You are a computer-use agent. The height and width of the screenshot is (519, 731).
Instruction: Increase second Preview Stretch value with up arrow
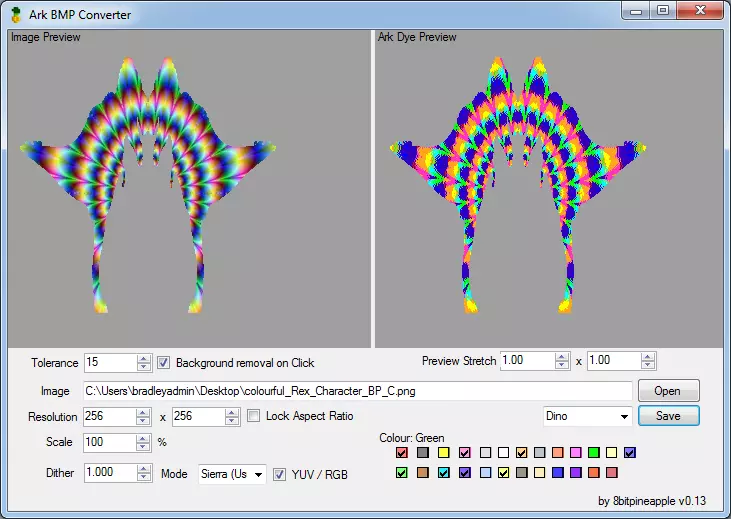click(x=648, y=357)
